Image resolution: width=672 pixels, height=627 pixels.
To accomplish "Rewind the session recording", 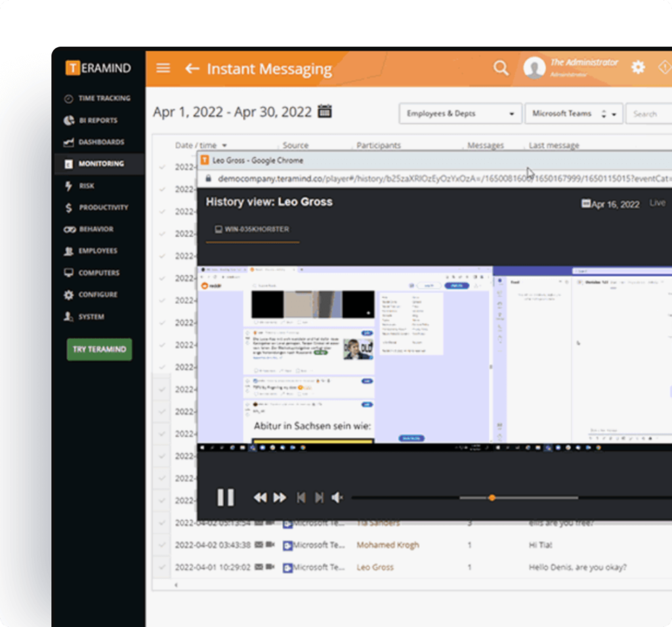I will coord(260,498).
